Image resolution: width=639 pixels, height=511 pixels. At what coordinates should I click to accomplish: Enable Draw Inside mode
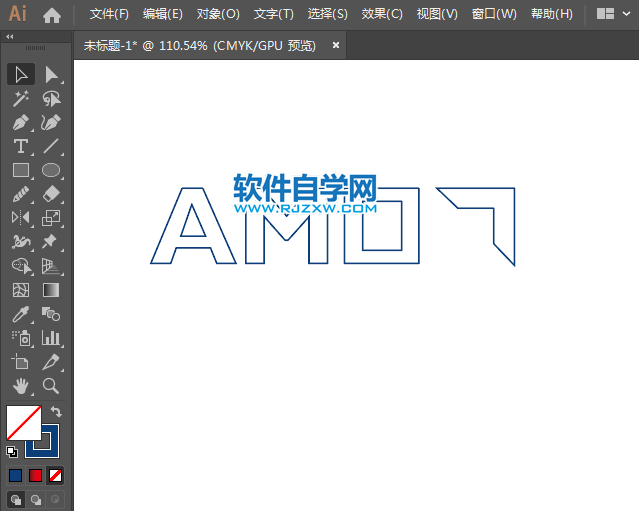click(55, 500)
